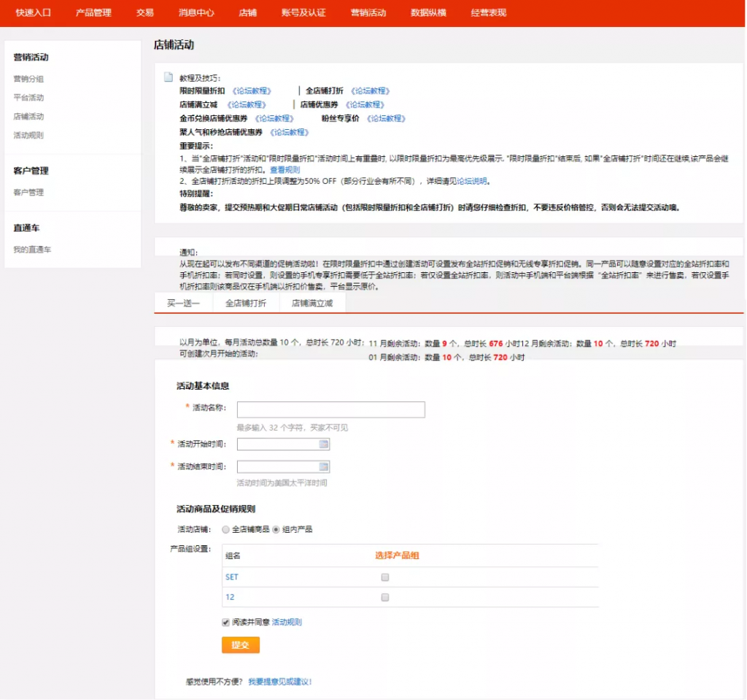Open calendar icon for activity end time

click(x=324, y=466)
